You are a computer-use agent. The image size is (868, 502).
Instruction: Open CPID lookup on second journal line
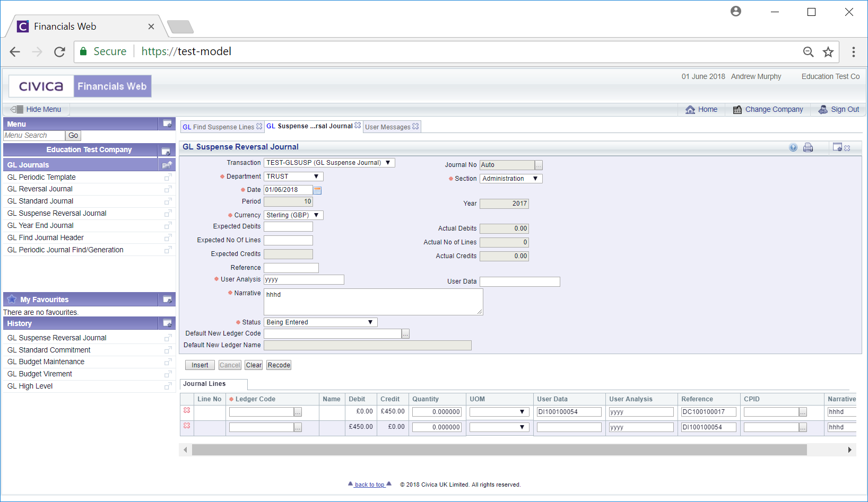tap(803, 427)
